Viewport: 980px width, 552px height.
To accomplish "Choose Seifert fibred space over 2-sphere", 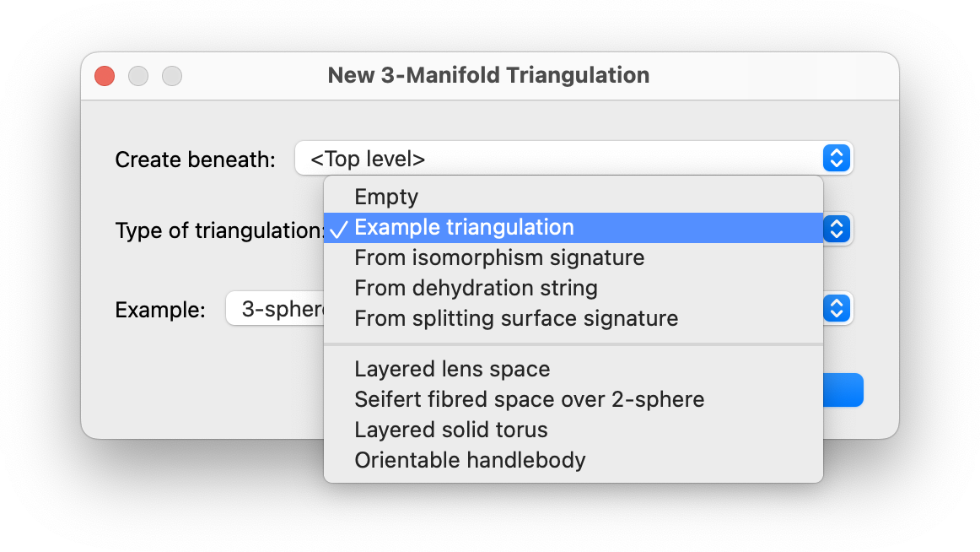I will (x=529, y=399).
